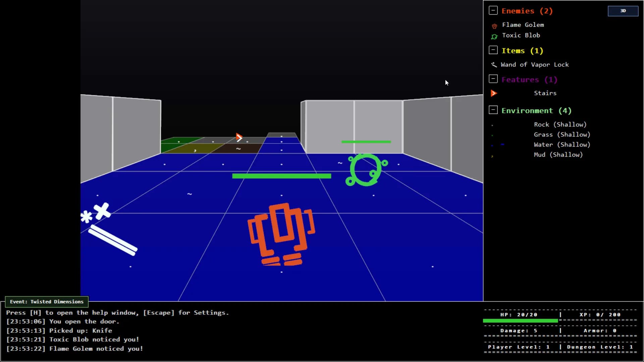Click the XP: 0/ 200 stat
Viewport: 644px width, 362px height.
pos(600,315)
